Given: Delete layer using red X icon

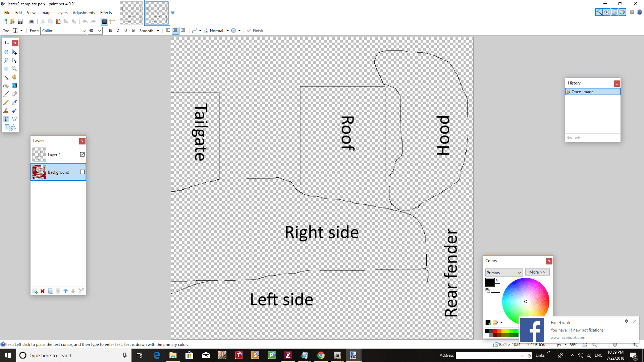Looking at the screenshot, I should (43, 291).
